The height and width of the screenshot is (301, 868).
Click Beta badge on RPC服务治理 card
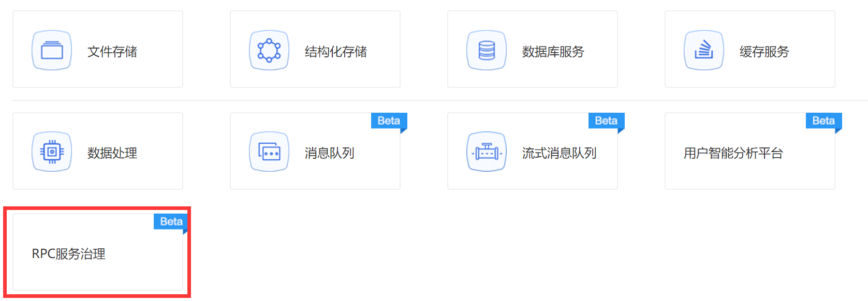(x=171, y=221)
